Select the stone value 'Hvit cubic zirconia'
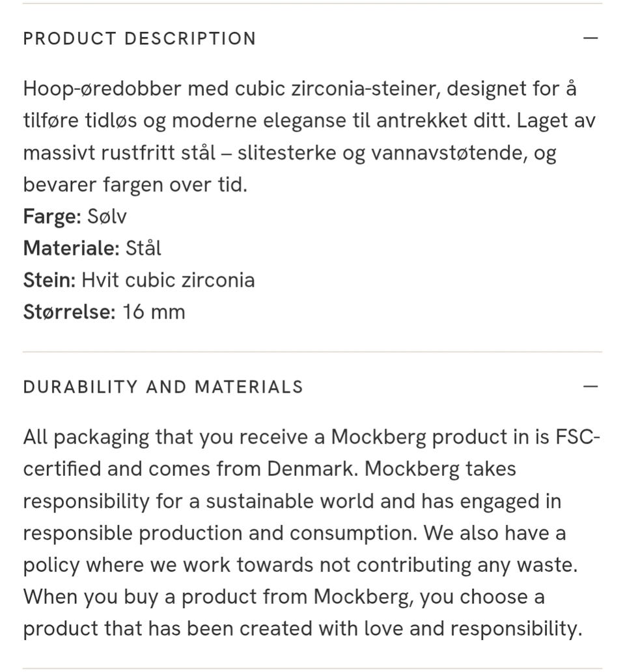Screen dimensions: 625x672 click(x=168, y=280)
